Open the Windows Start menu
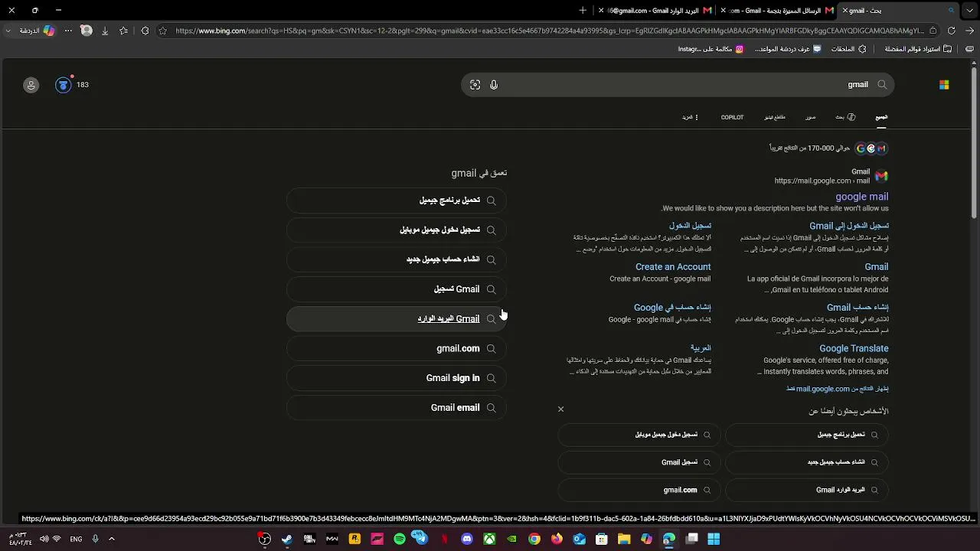Viewport: 980px width, 551px height. point(714,539)
